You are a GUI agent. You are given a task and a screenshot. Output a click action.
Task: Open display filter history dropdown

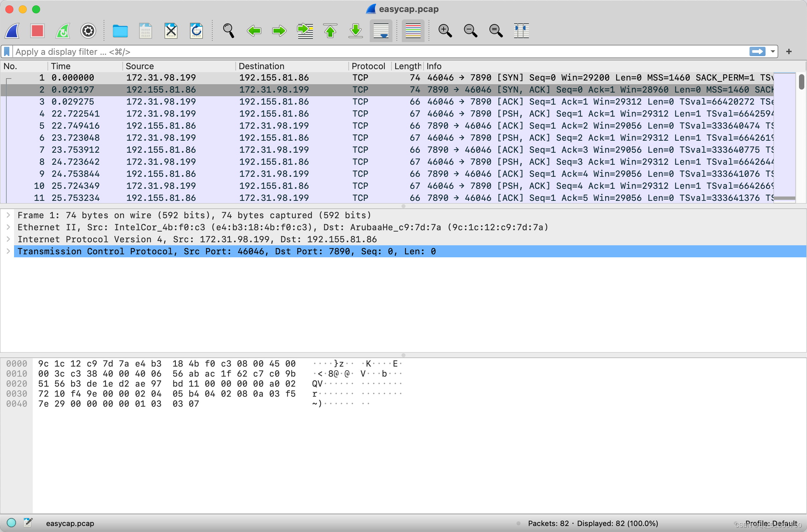pyautogui.click(x=773, y=51)
